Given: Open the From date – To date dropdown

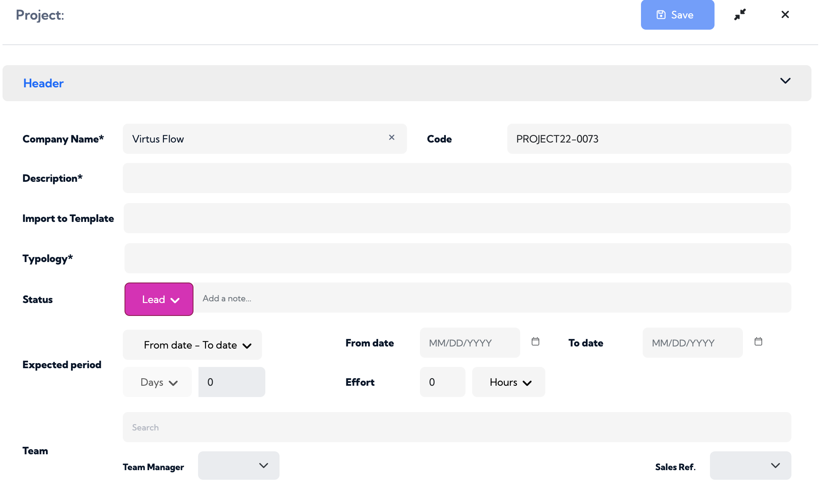Looking at the screenshot, I should coord(192,345).
